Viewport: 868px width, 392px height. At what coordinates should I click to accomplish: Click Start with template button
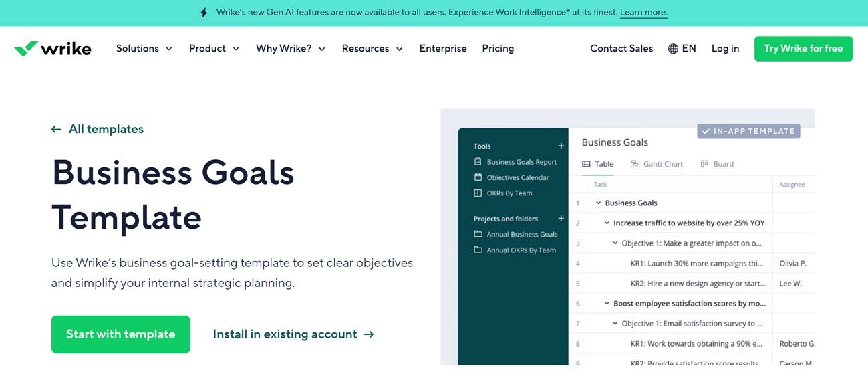[x=121, y=334]
